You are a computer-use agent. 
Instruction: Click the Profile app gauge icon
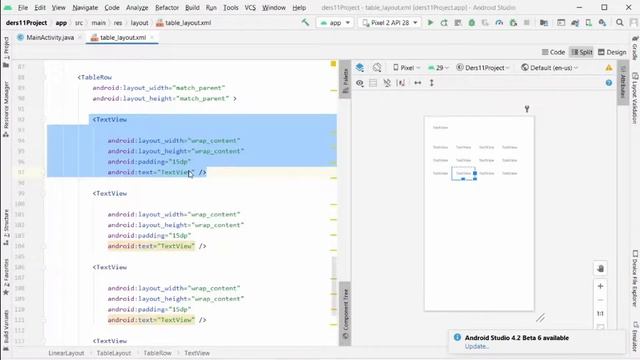499,23
